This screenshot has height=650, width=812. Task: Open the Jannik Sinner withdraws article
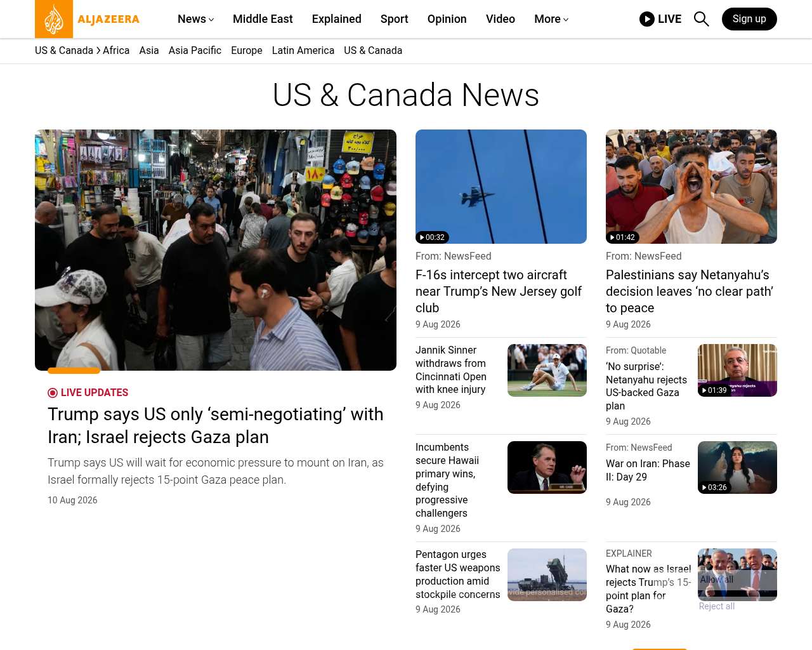pos(451,370)
